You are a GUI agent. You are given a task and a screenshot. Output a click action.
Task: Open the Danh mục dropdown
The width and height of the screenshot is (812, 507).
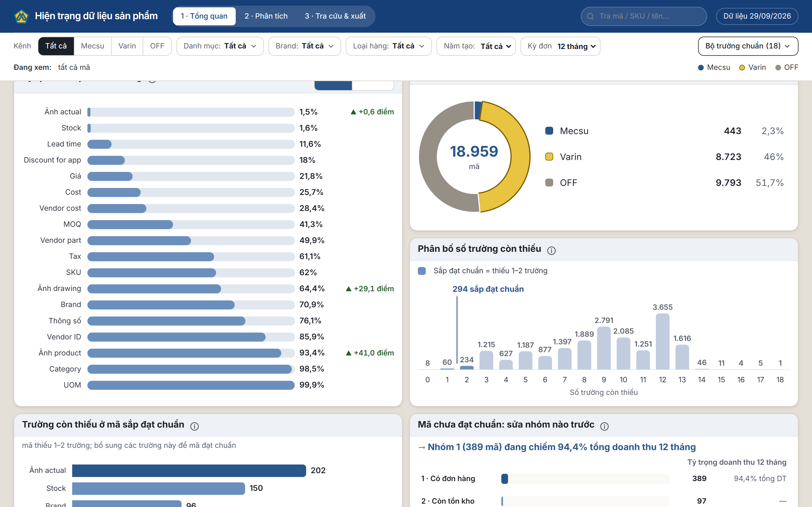[220, 46]
